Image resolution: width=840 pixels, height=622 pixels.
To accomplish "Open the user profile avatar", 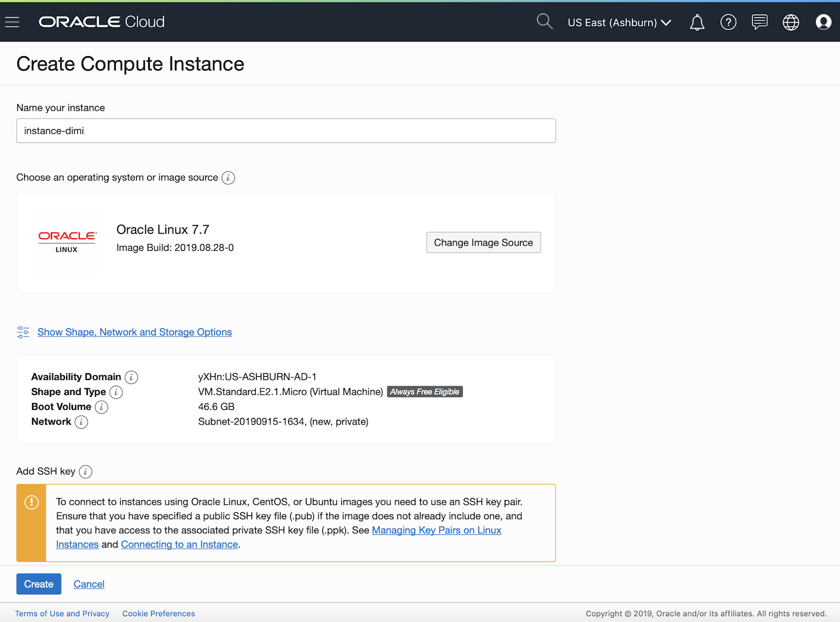I will [x=823, y=22].
